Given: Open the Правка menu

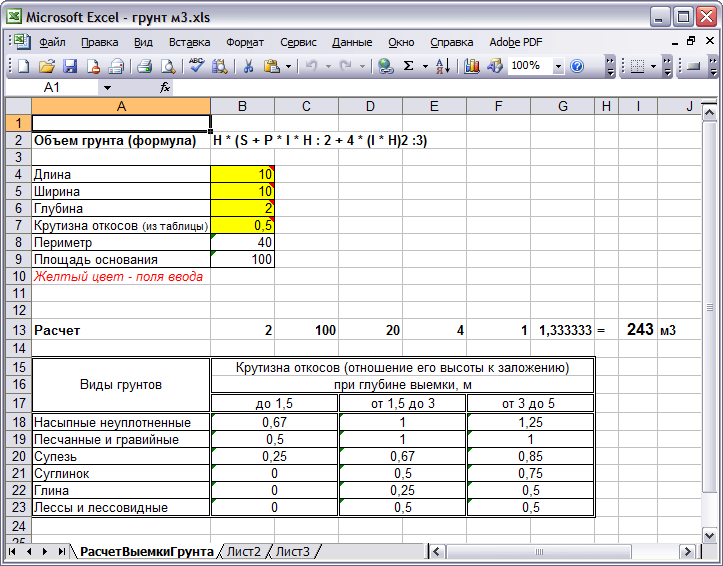Looking at the screenshot, I should point(100,42).
